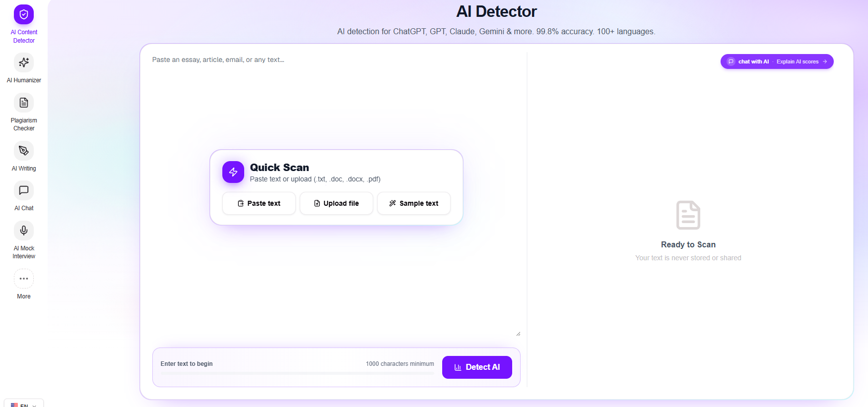Select the AI Humanizer label in sidebar
Image resolution: width=868 pixels, height=407 pixels.
click(x=24, y=80)
